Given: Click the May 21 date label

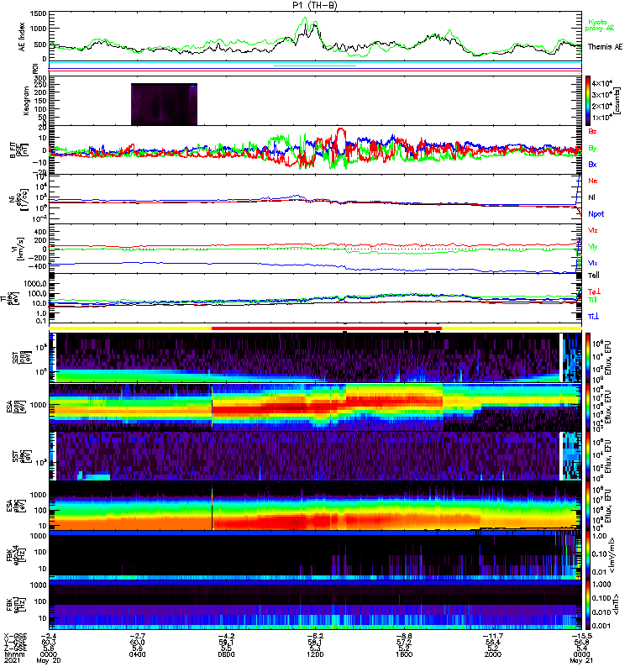Looking at the screenshot, I should pos(581,661).
